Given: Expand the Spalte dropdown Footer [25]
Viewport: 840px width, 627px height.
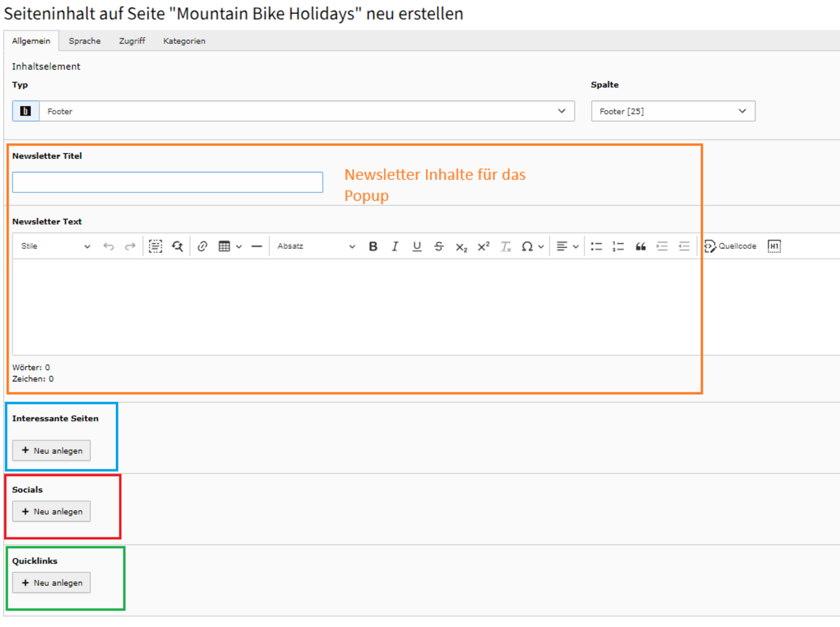Looking at the screenshot, I should pos(673,111).
